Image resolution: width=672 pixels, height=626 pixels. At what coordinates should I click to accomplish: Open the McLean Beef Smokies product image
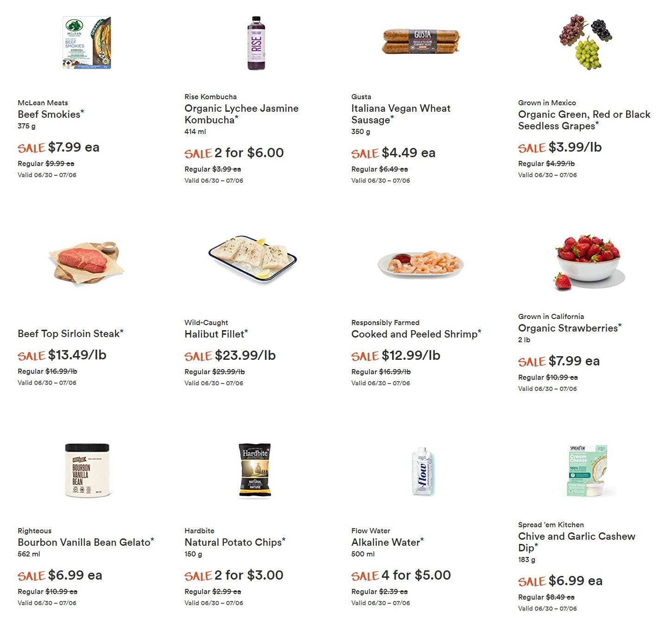pyautogui.click(x=87, y=43)
